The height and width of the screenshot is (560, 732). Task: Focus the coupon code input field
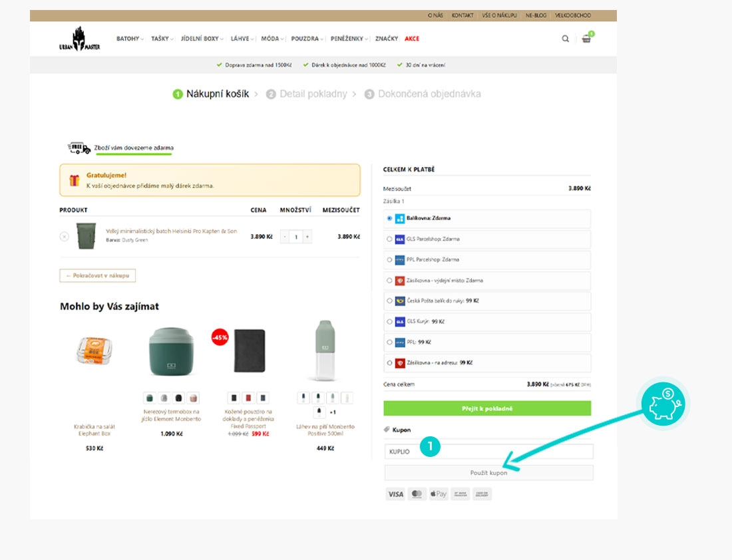point(489,452)
